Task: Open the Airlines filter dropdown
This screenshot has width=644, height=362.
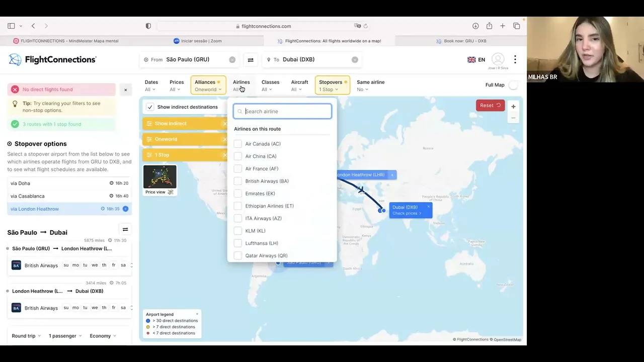Action: pos(242,85)
